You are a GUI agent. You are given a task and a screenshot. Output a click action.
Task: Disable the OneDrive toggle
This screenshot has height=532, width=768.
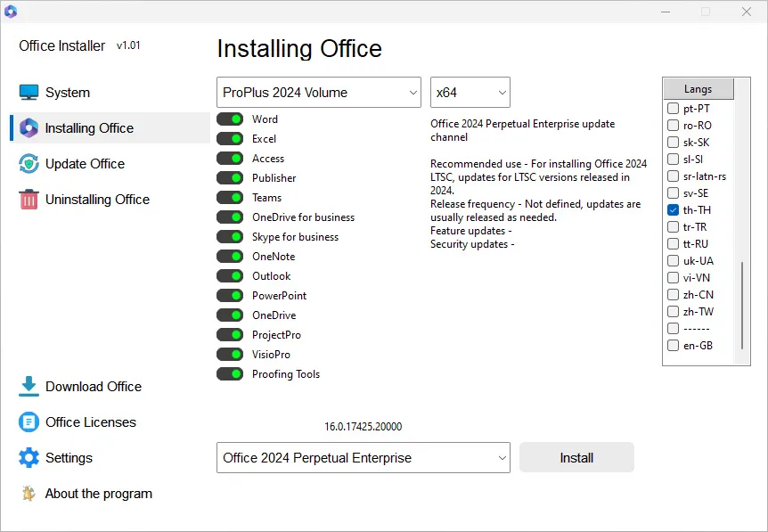point(230,315)
